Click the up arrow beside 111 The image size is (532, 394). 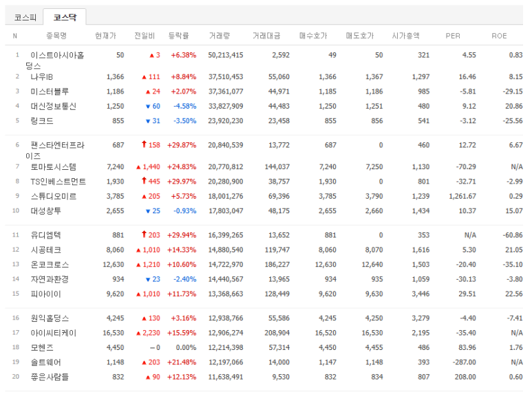pos(145,77)
